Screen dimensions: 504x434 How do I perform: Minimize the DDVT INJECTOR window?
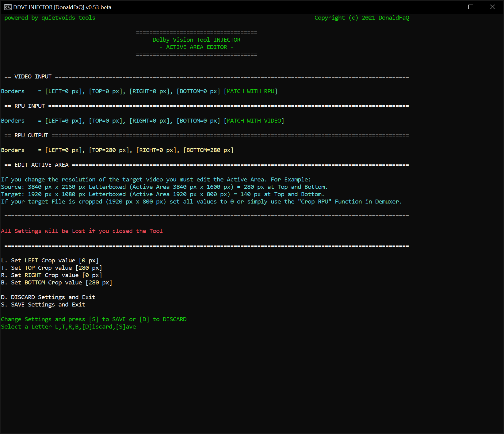[x=450, y=7]
